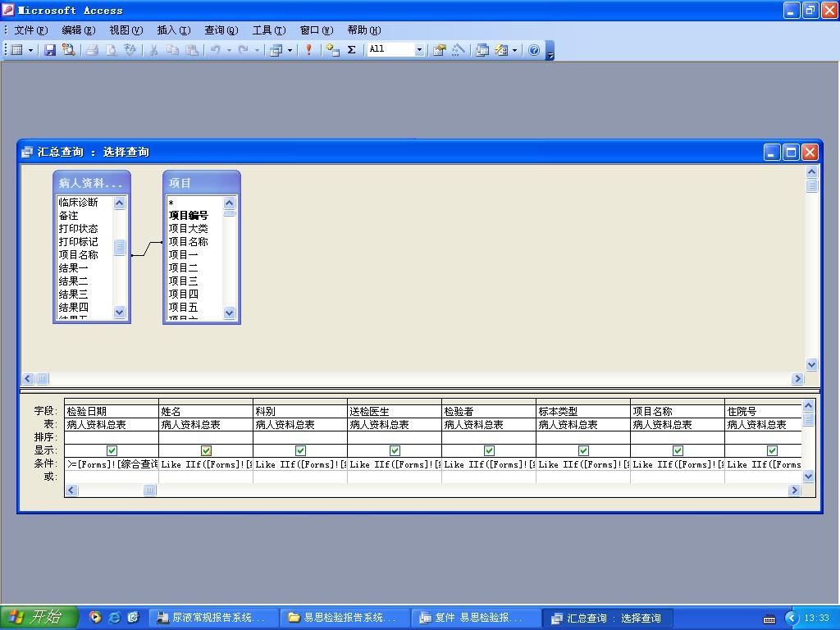Screen dimensions: 840x630
Task: Click the Show Table toolbar icon
Action: (x=332, y=50)
